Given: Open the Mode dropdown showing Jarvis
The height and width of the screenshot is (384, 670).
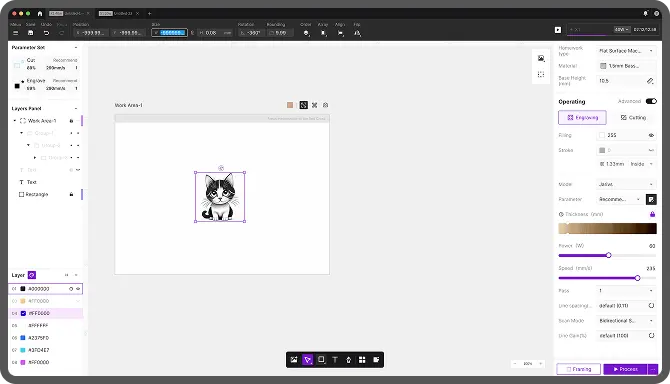Looking at the screenshot, I should pos(626,185).
